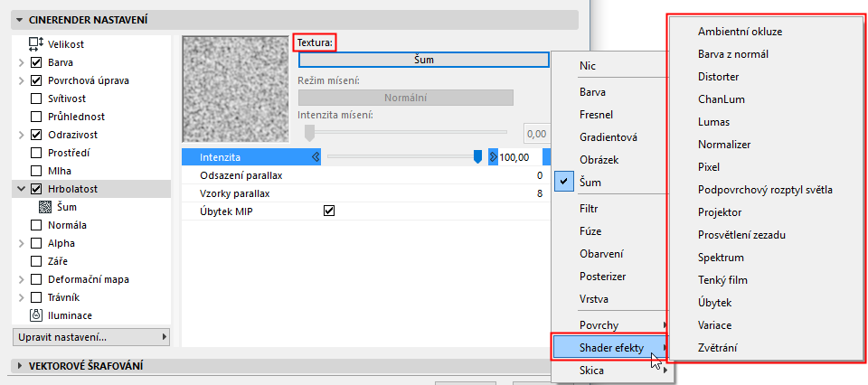Enable the Záře checkbox
This screenshot has width=868, height=385.
point(36,261)
